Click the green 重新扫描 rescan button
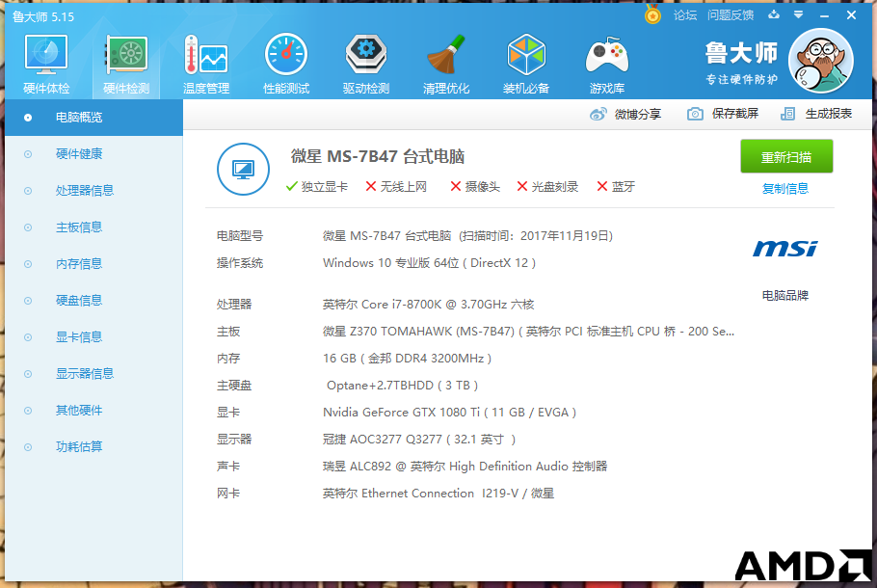This screenshot has width=877, height=588. pyautogui.click(x=786, y=157)
